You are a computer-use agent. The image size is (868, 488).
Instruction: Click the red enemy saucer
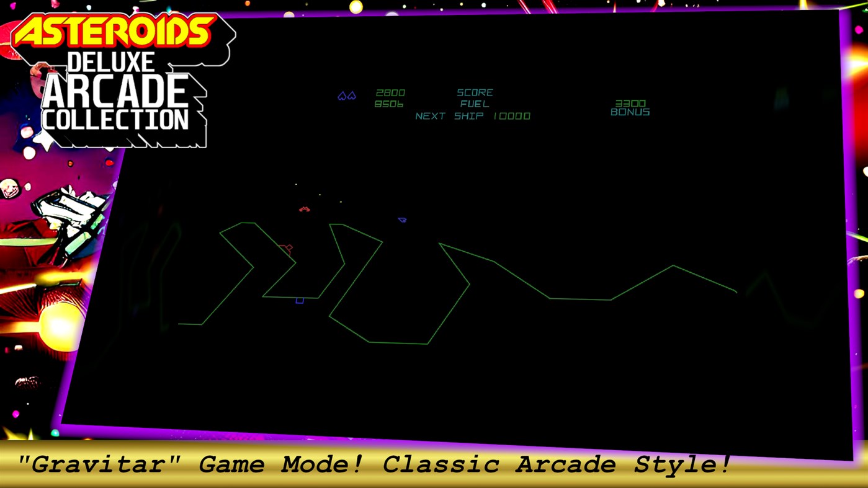[304, 209]
